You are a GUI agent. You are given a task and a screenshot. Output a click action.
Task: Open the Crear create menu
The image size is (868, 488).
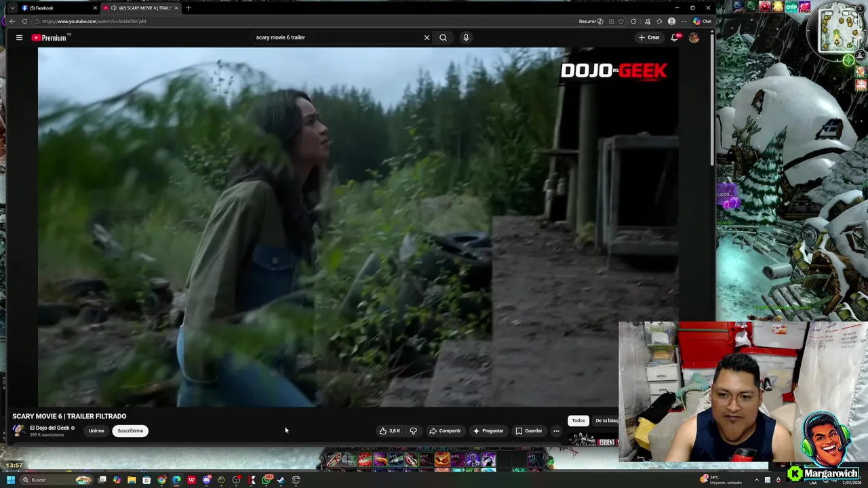coord(649,38)
